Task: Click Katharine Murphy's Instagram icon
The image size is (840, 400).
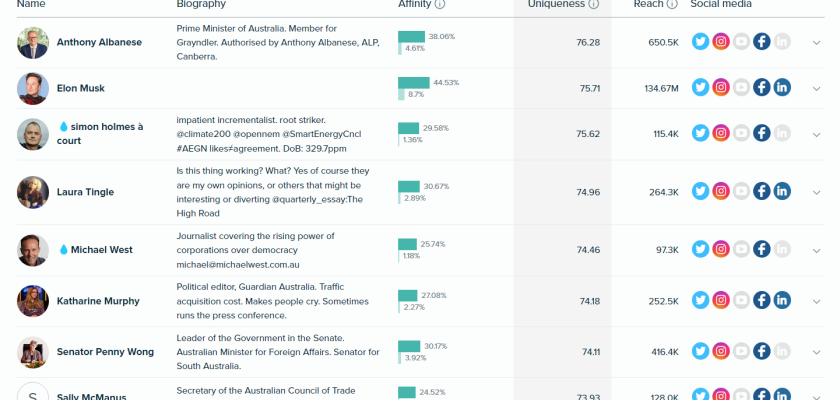Action: tap(720, 300)
